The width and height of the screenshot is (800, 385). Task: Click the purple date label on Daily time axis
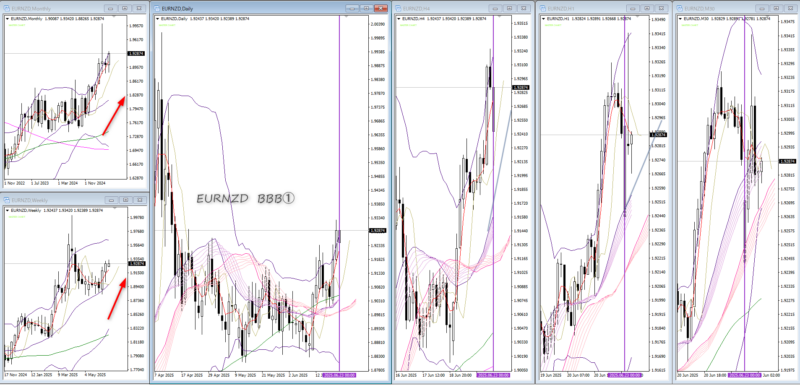[x=340, y=375]
